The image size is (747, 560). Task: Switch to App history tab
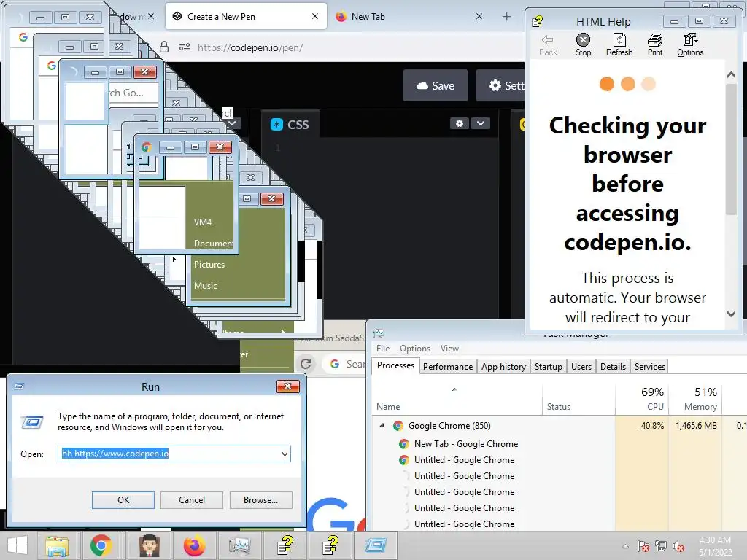[503, 366]
